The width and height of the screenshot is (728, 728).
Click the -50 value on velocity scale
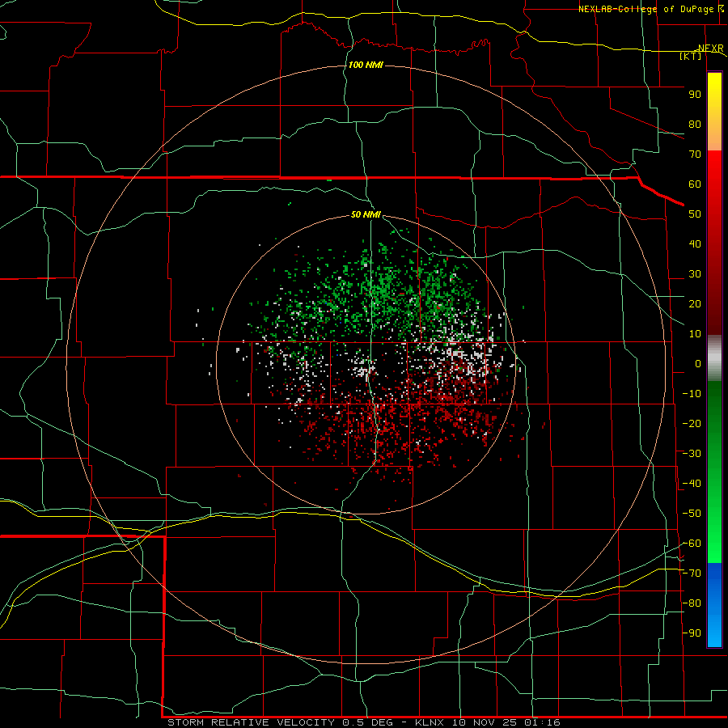coord(692,514)
